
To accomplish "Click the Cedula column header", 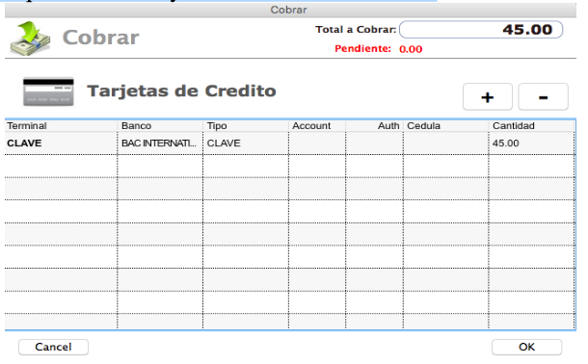I will [446, 126].
